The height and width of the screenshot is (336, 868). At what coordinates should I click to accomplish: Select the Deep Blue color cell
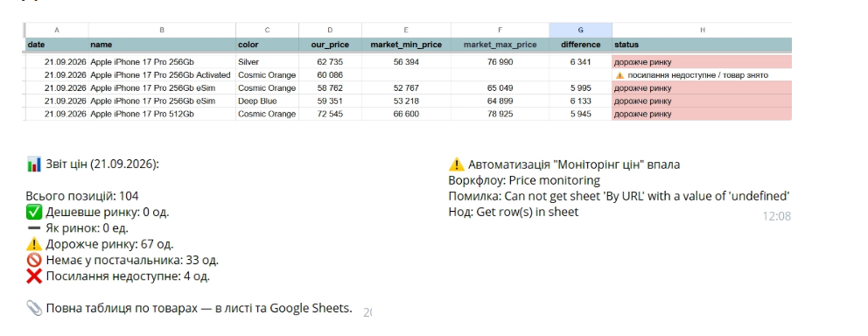point(268,101)
